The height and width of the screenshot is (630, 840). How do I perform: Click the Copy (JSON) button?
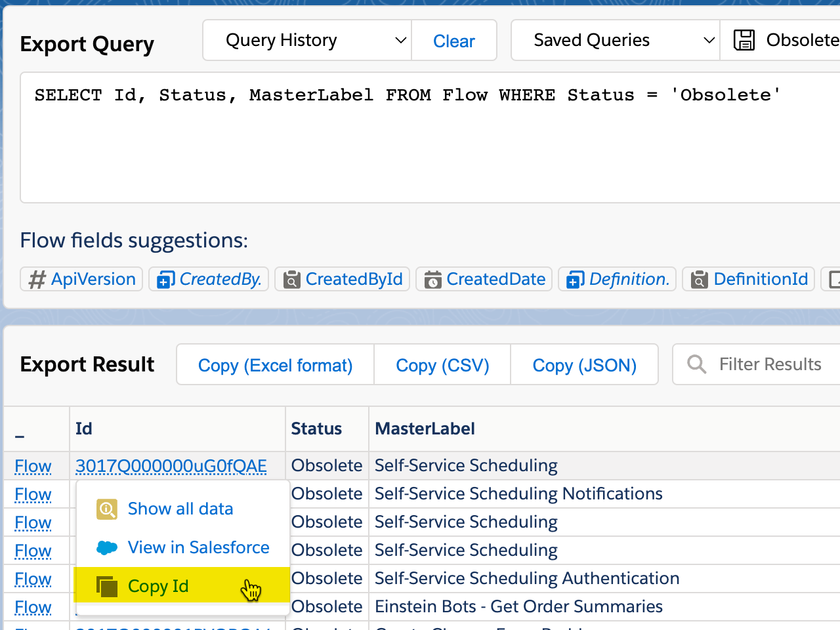(585, 365)
